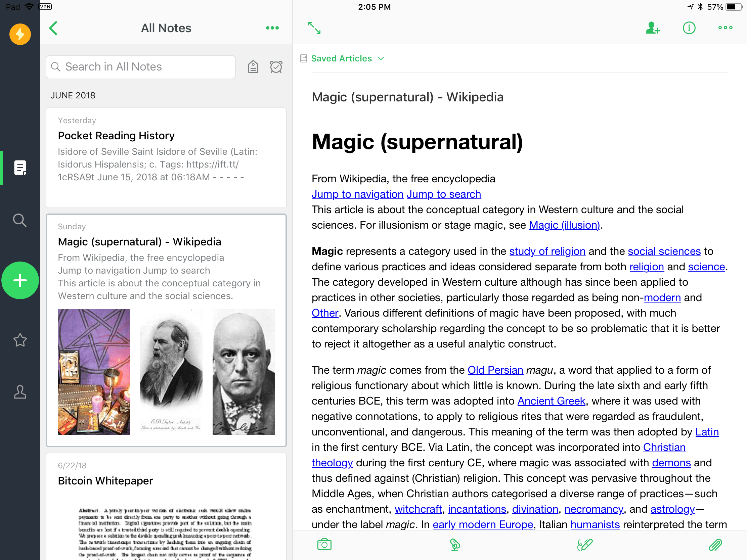Image resolution: width=747 pixels, height=560 pixels.
Task: Switch to the sidebar Search tab
Action: pyautogui.click(x=20, y=220)
